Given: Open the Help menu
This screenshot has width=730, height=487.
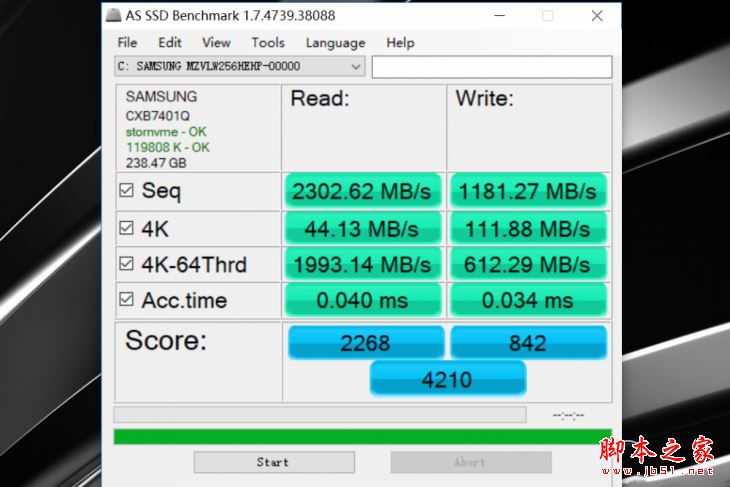Looking at the screenshot, I should (400, 43).
